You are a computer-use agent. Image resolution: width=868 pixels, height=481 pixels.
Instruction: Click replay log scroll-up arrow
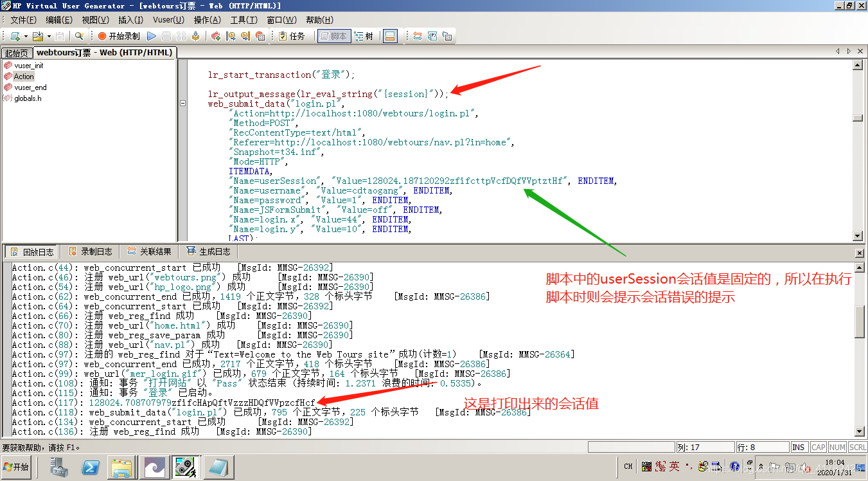coord(860,267)
